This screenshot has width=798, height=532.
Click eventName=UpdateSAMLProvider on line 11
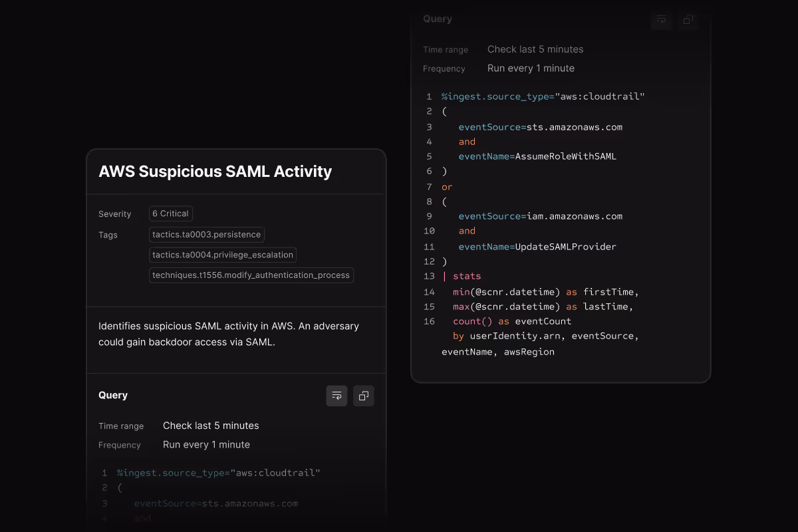(537, 247)
